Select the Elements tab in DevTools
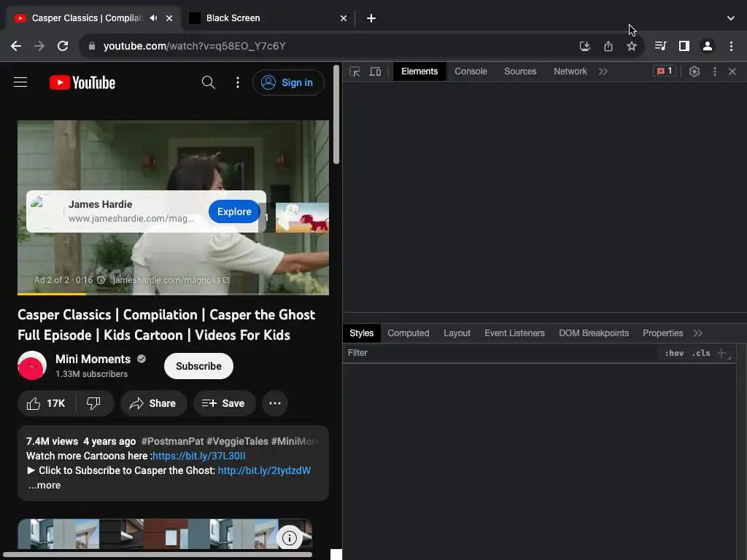Screen dimensions: 747x560 [419, 71]
